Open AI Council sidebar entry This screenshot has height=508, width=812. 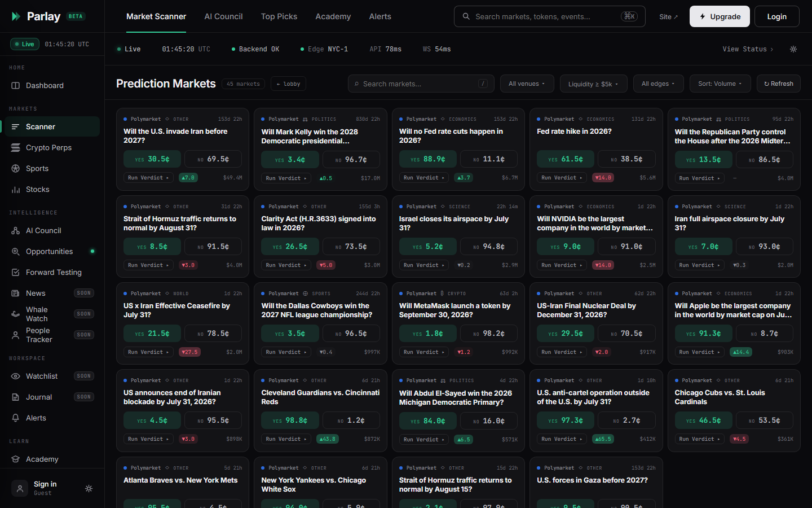point(52,230)
